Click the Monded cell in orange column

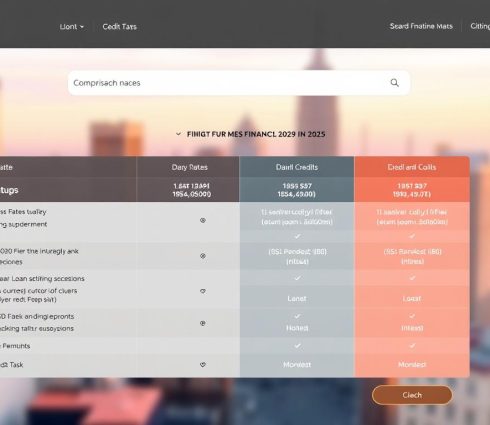click(x=412, y=365)
